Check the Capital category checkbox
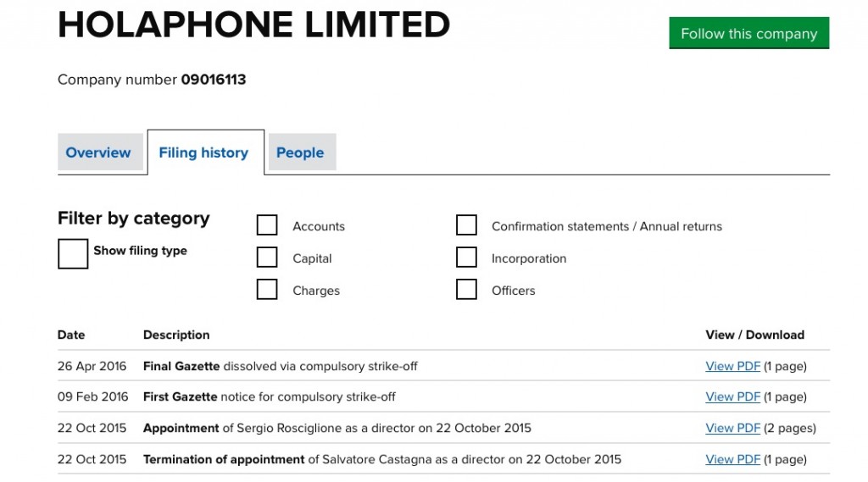This screenshot has height=482, width=868. point(267,258)
